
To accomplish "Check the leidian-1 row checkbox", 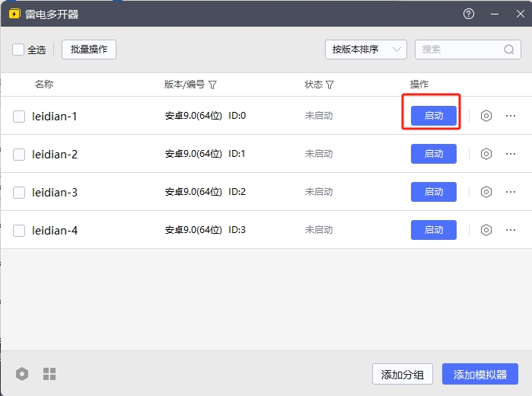I will (x=19, y=117).
